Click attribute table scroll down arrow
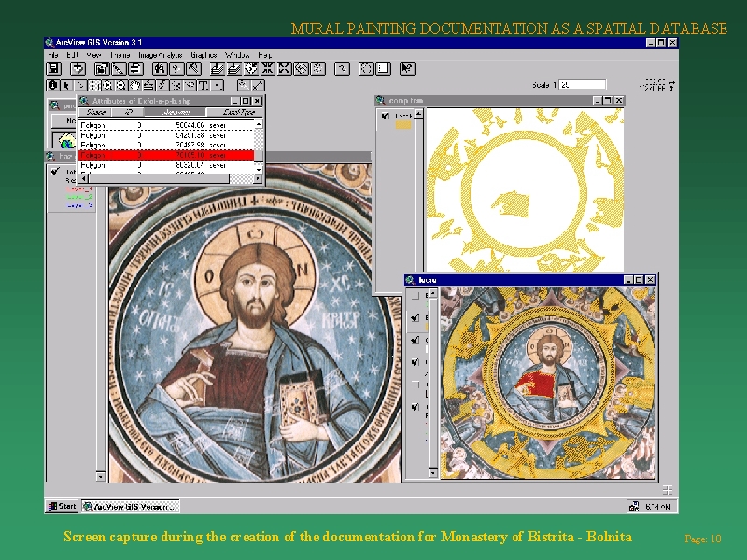 (x=259, y=169)
